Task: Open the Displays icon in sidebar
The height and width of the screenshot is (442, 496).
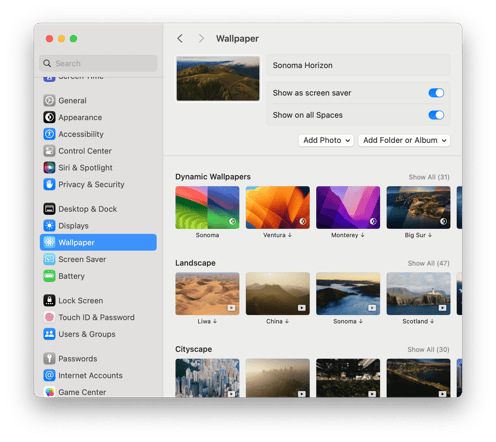Action: pyautogui.click(x=49, y=226)
